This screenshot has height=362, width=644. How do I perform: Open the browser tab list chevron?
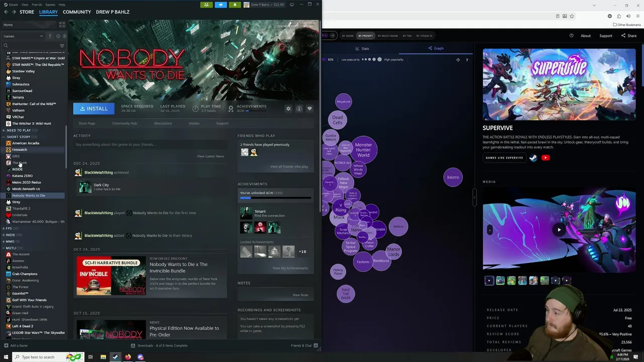coord(594,5)
